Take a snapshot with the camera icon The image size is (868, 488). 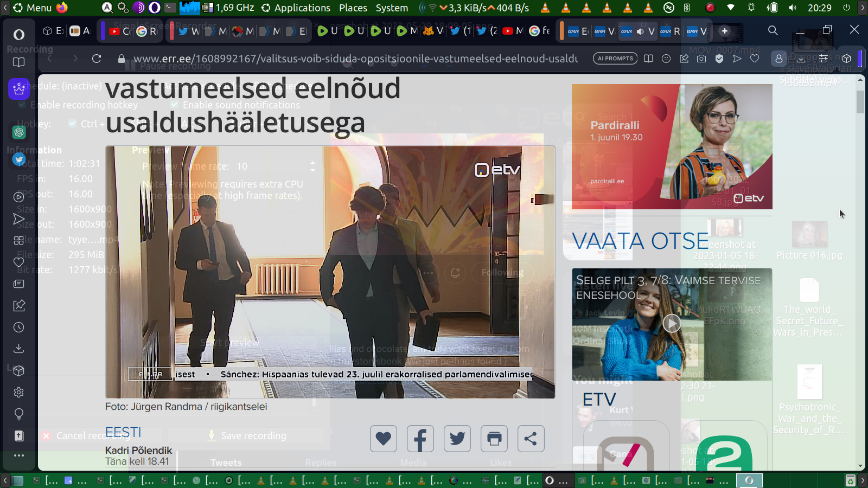point(701,59)
